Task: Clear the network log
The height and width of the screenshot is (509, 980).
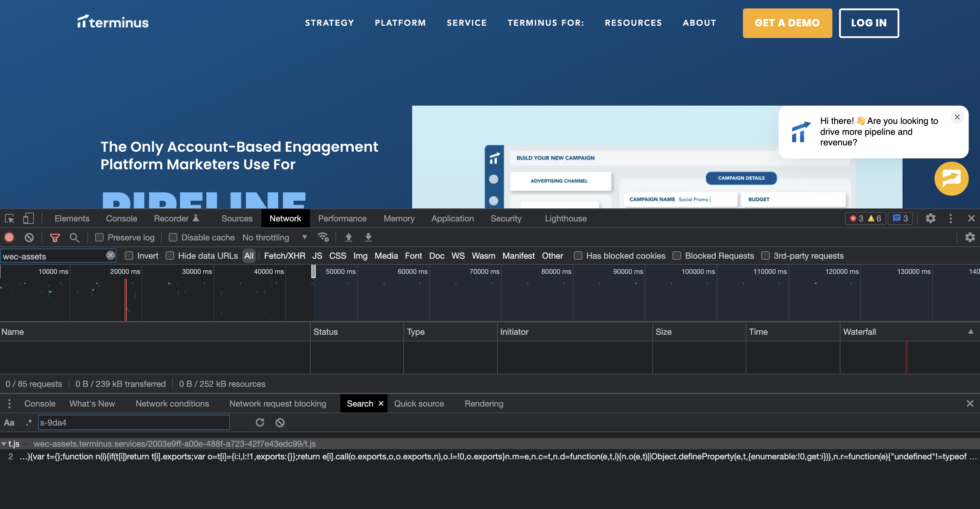Action: pos(29,238)
